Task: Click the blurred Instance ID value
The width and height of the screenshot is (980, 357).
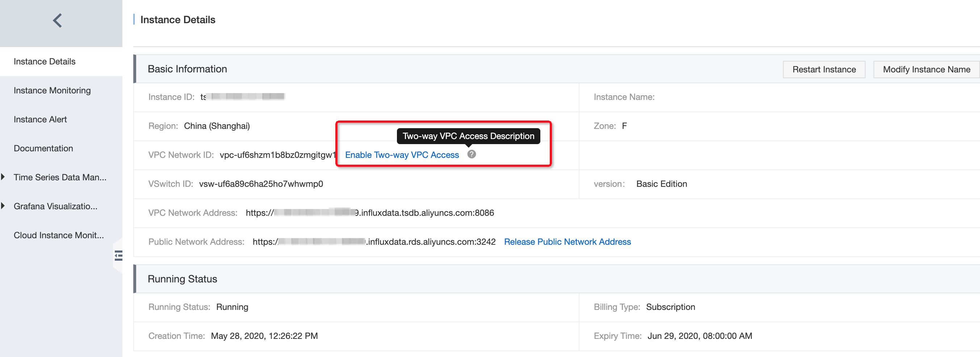Action: [242, 97]
